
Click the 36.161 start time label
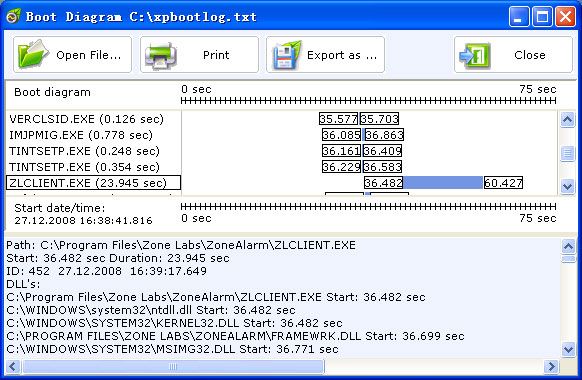click(x=341, y=151)
